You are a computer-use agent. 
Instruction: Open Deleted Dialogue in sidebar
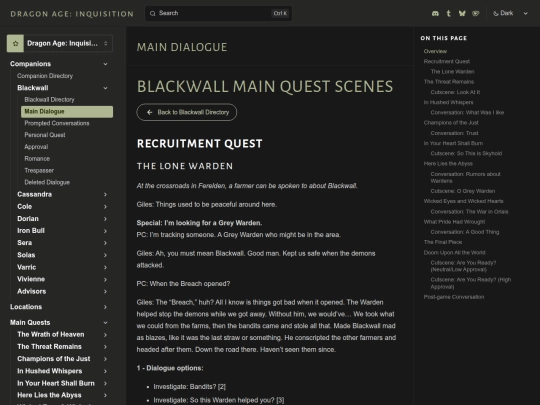point(47,183)
